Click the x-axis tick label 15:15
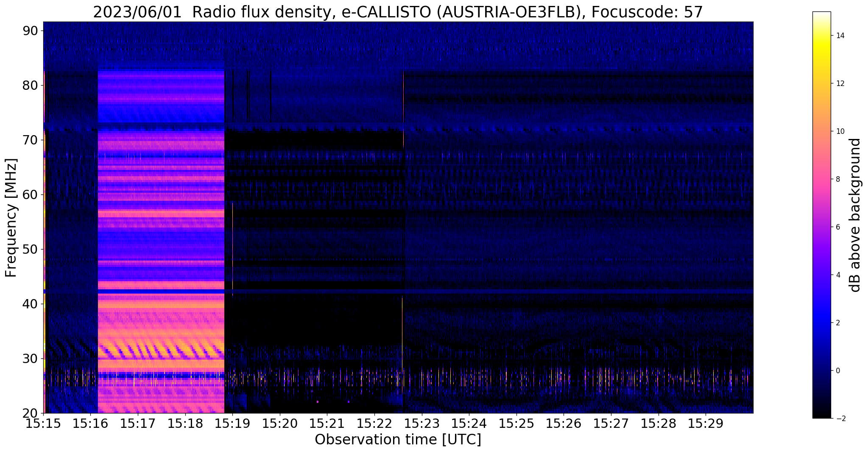 pos(43,423)
